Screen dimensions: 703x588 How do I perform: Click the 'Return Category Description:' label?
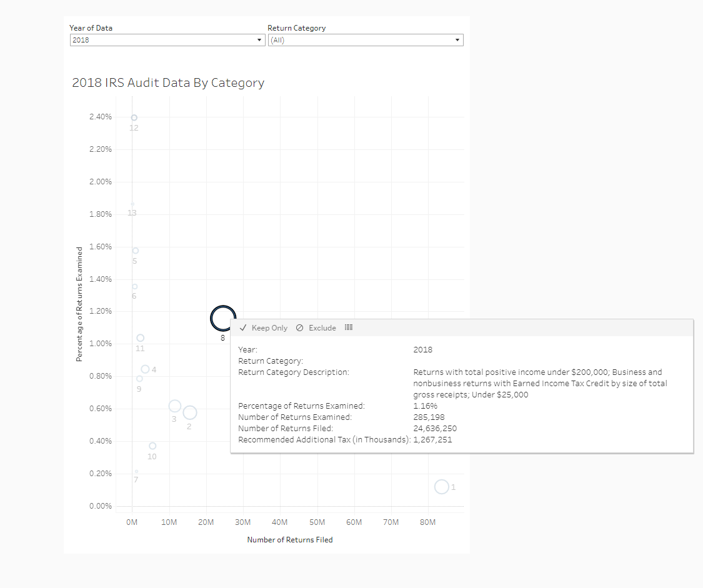click(294, 372)
